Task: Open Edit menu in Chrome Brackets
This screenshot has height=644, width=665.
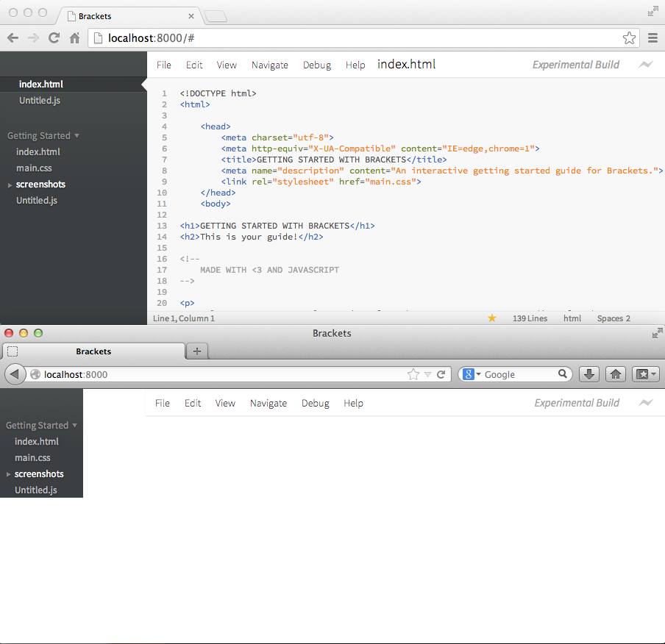Action: [194, 65]
